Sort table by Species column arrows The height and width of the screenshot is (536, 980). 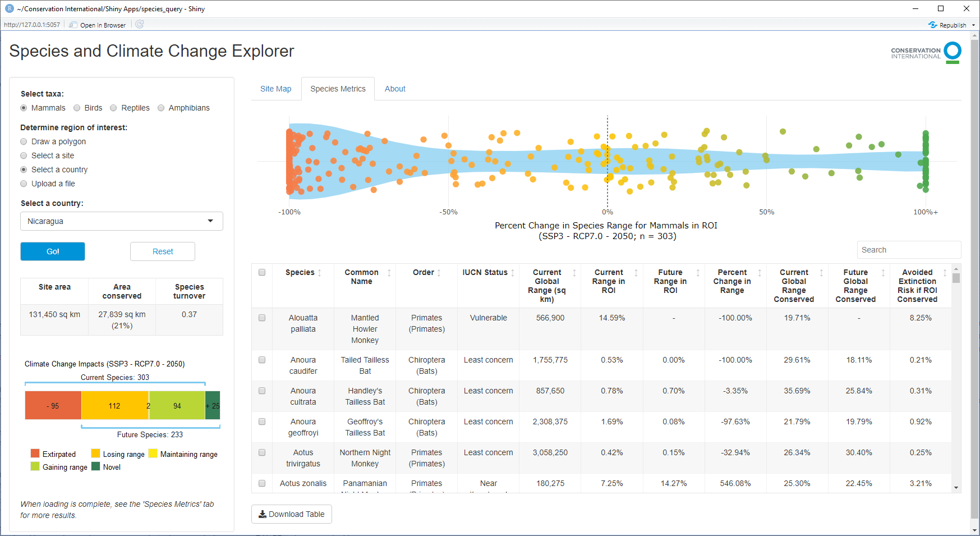click(x=320, y=273)
